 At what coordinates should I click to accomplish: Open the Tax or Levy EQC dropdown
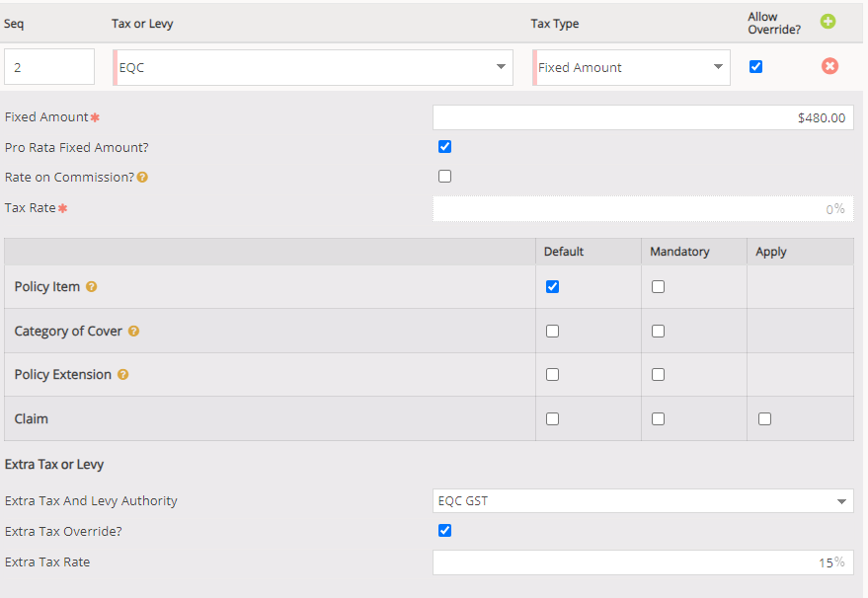313,67
